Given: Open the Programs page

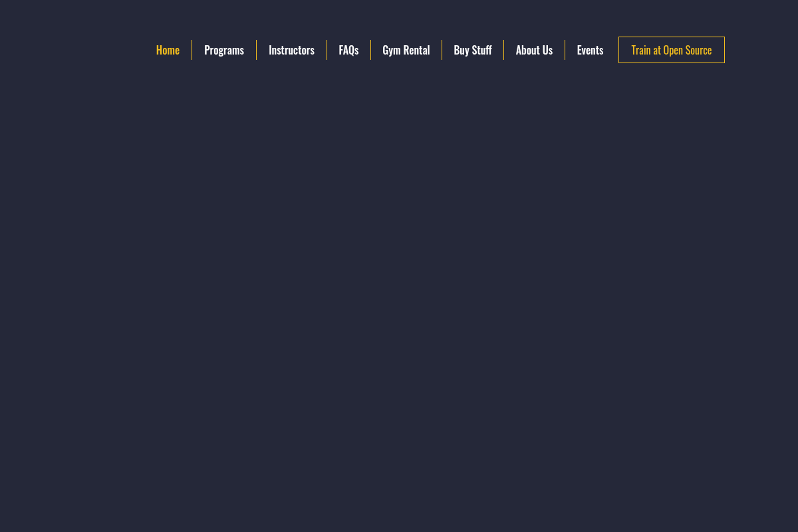Looking at the screenshot, I should click(x=224, y=50).
